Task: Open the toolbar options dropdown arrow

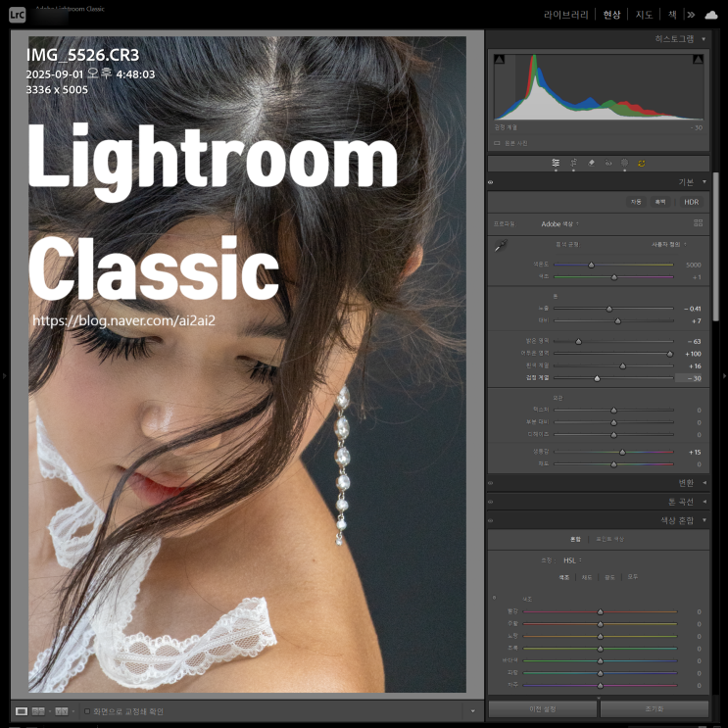Action: pos(472,711)
